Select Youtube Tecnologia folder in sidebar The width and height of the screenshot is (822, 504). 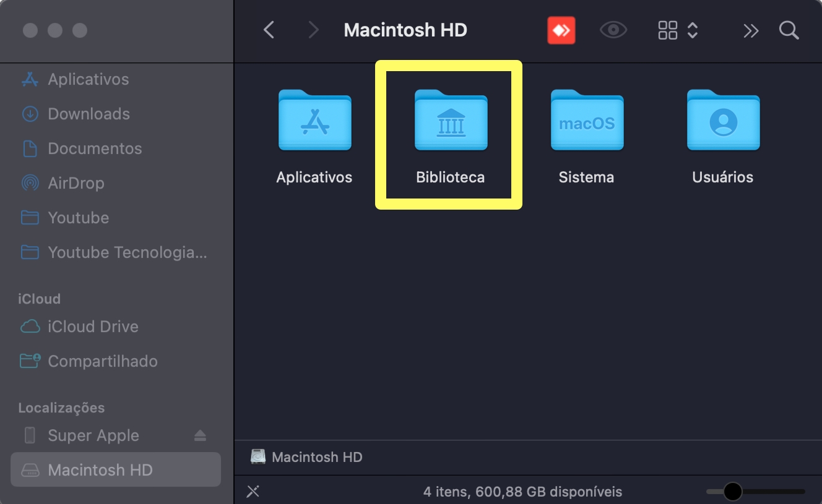127,252
